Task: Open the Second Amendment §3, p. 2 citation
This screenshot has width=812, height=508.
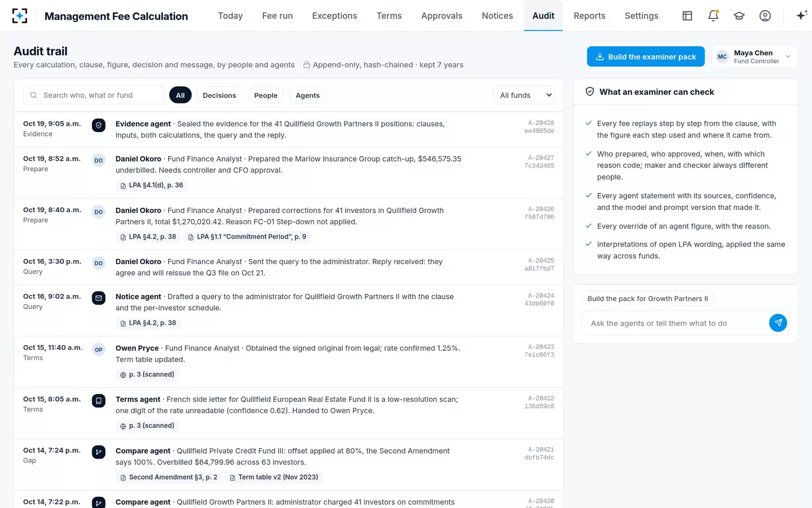Action: pyautogui.click(x=169, y=478)
